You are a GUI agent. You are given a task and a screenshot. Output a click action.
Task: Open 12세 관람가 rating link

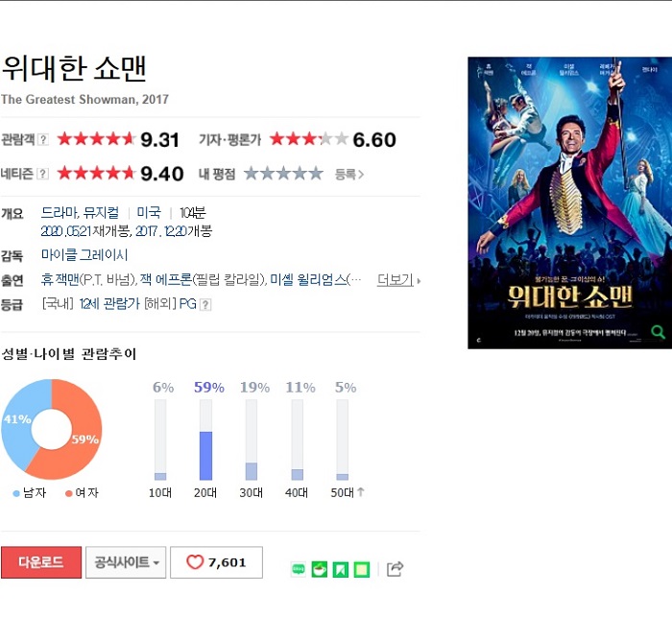(109, 304)
